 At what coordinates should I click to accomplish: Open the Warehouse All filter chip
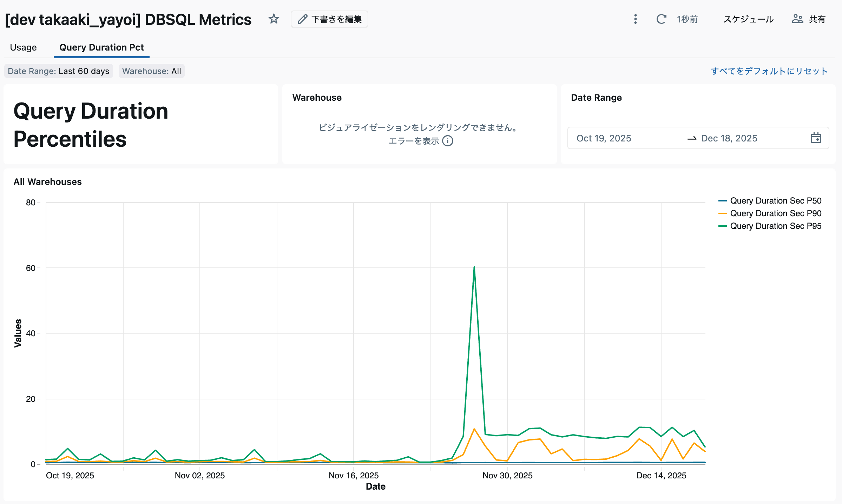(x=151, y=71)
